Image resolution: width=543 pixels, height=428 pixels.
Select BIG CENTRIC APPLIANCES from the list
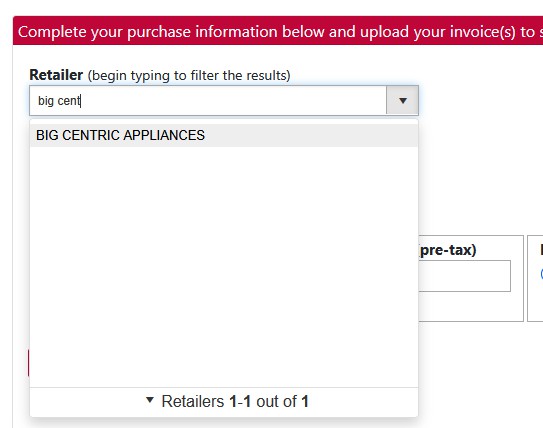(120, 135)
